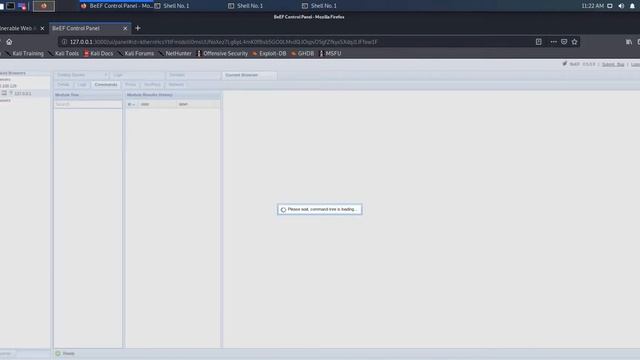Open the Kali Tools bookmark

pos(64,53)
